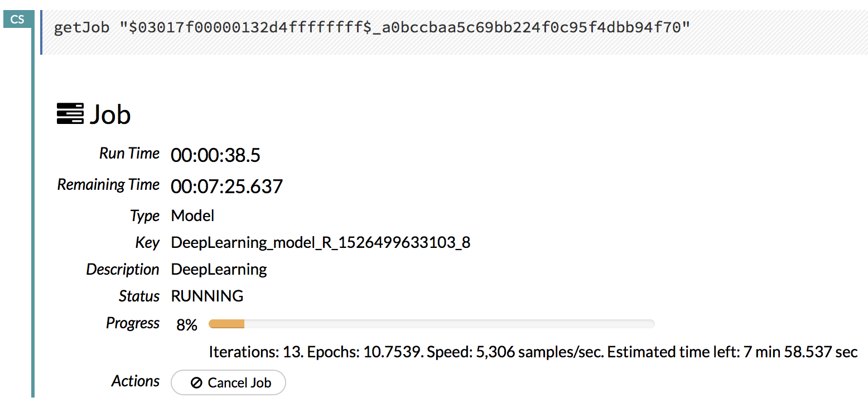Click the Iterations and Epochs status line
Screen dimensions: 868x402
point(533,352)
